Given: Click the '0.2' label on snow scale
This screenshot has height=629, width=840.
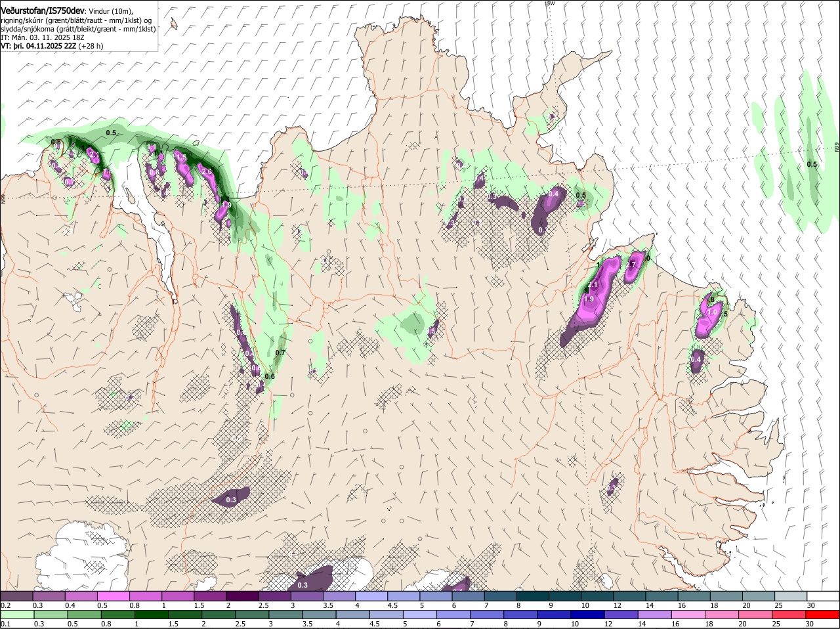Looking at the screenshot, I should click(x=5, y=605).
